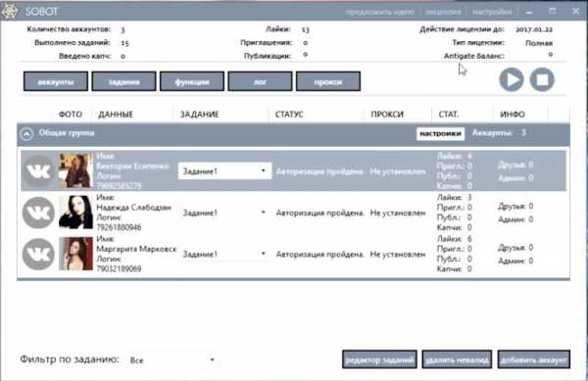Click VK icon for Надежда Слабодзян
The image size is (588, 381).
(x=38, y=213)
